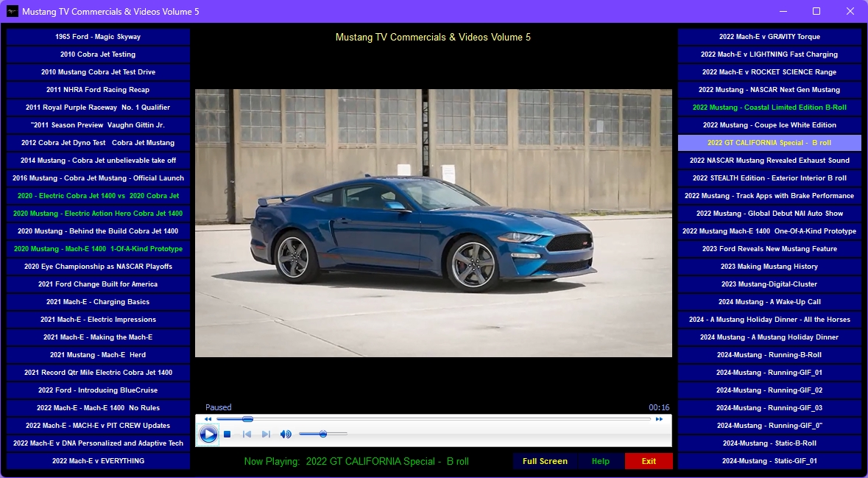Open 2023 Mustang-Digital-Cluster
This screenshot has height=478, width=868.
coord(769,284)
